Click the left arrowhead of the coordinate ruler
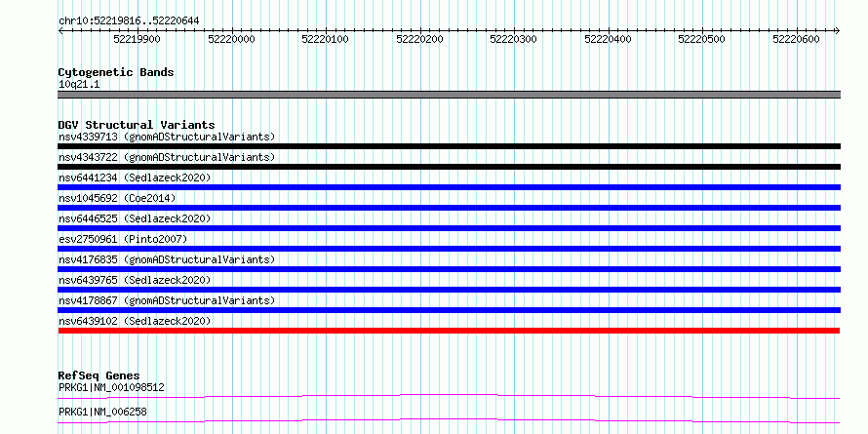The height and width of the screenshot is (434, 868). coord(60,30)
